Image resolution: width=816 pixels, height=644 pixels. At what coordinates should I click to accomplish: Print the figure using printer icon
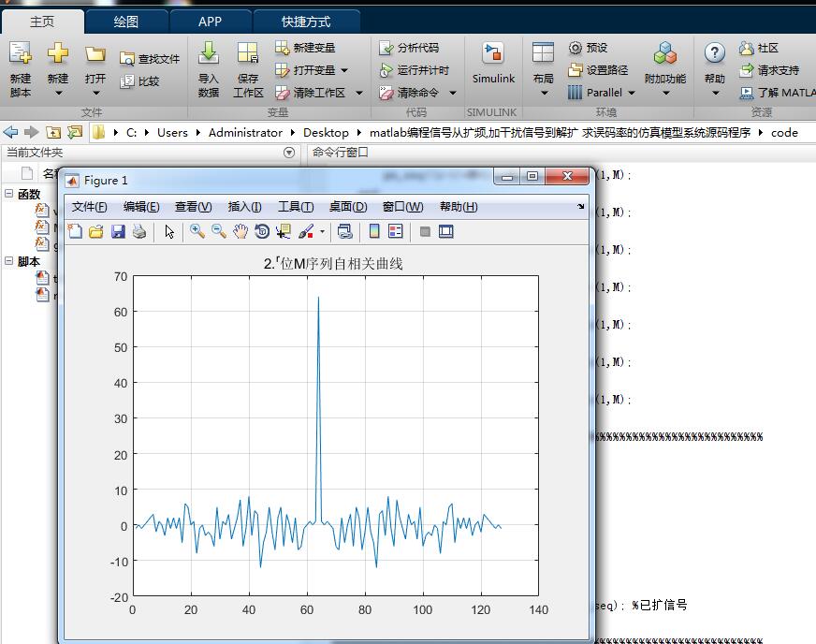tap(138, 231)
